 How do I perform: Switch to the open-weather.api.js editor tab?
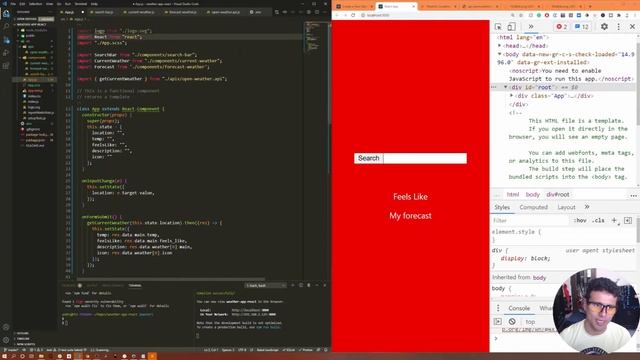224,12
